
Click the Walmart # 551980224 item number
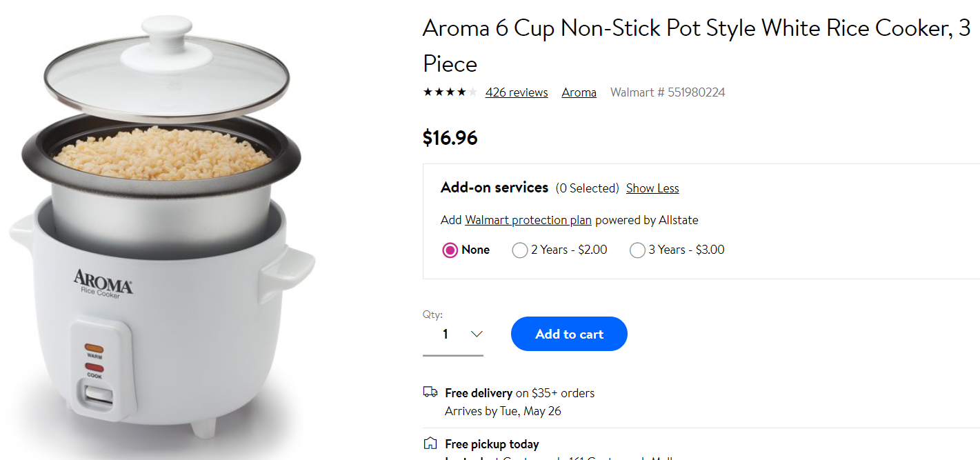point(668,92)
